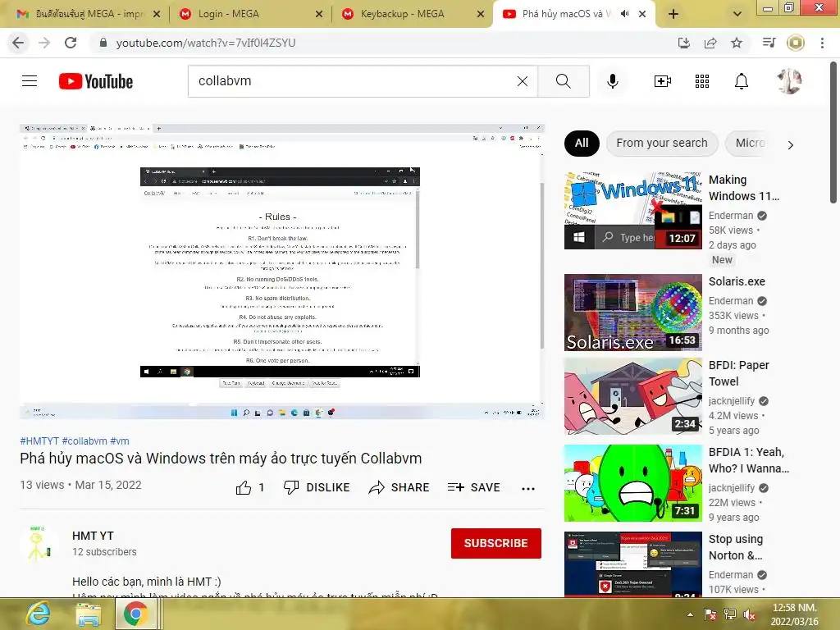The width and height of the screenshot is (840, 630).
Task: Click Chrome profile icon in toolbar
Action: pyautogui.click(x=796, y=43)
